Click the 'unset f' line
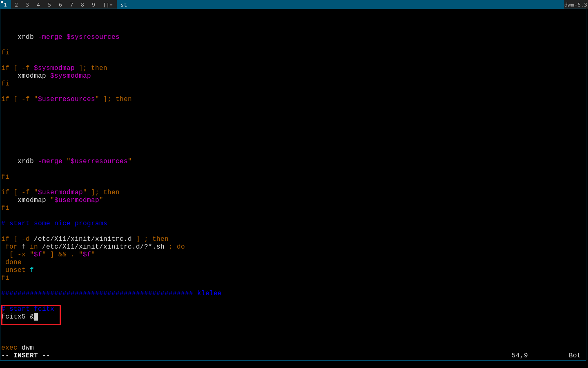Viewport: 588px width, 368px height. tap(20, 270)
